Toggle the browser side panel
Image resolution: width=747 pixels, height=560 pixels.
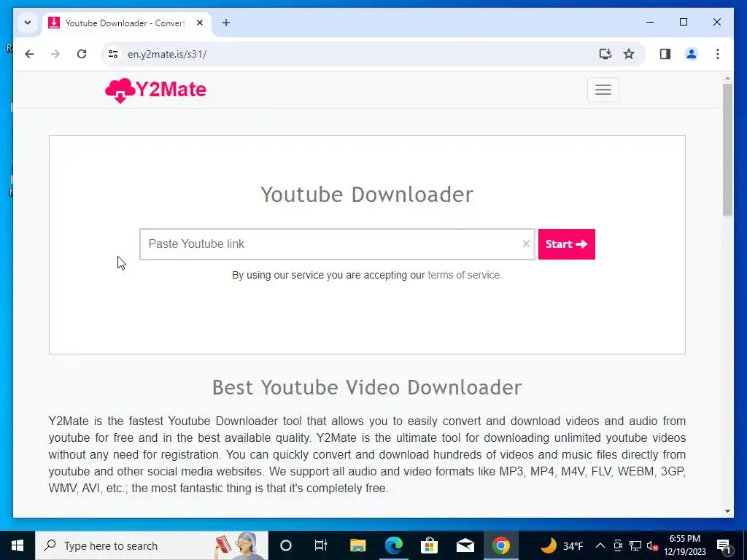(665, 54)
